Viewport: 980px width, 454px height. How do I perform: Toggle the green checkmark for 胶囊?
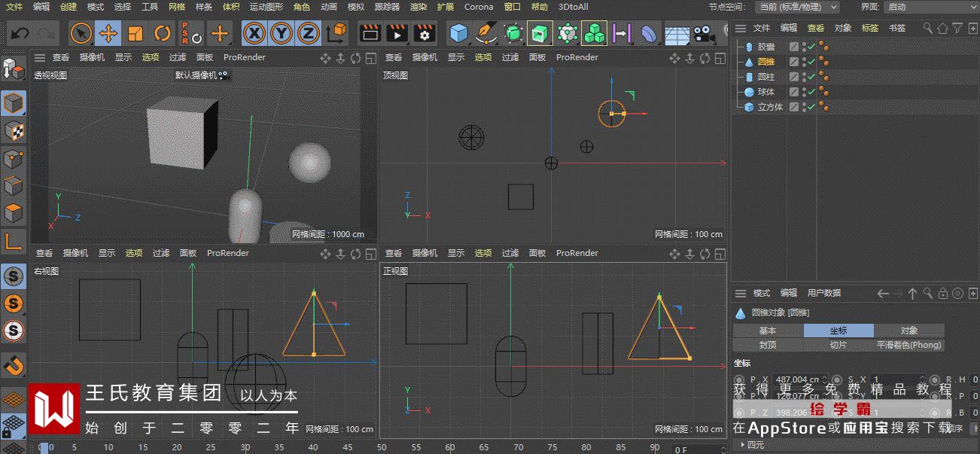click(812, 47)
